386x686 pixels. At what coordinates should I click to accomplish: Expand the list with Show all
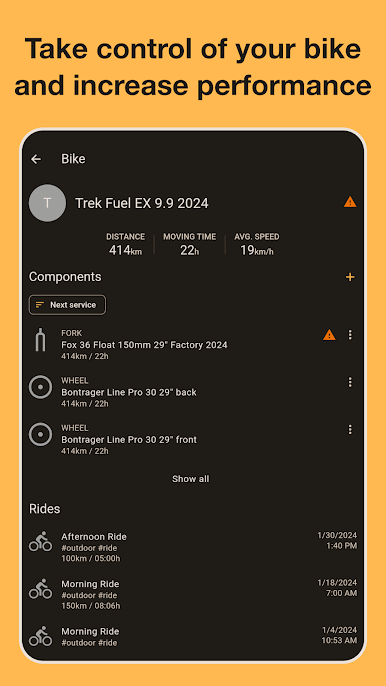(190, 479)
